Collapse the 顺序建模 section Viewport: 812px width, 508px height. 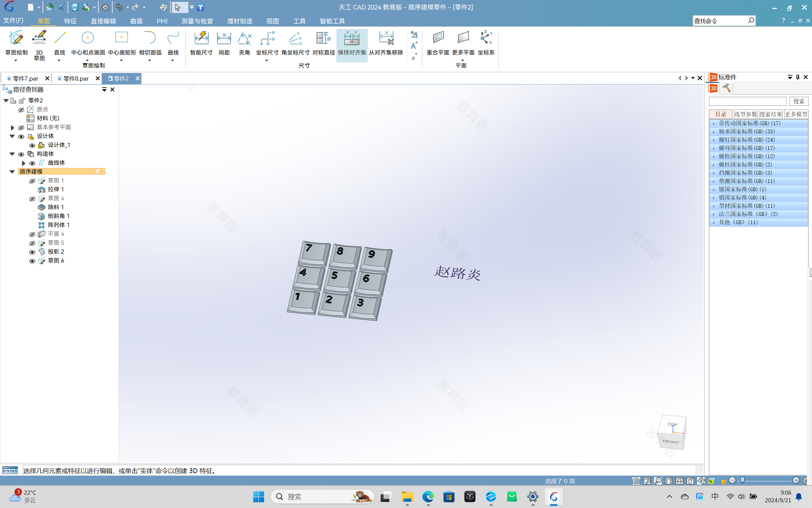(12, 172)
